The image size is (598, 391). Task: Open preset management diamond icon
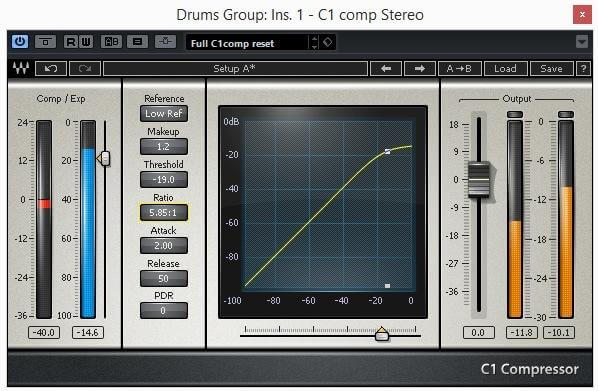[x=328, y=42]
